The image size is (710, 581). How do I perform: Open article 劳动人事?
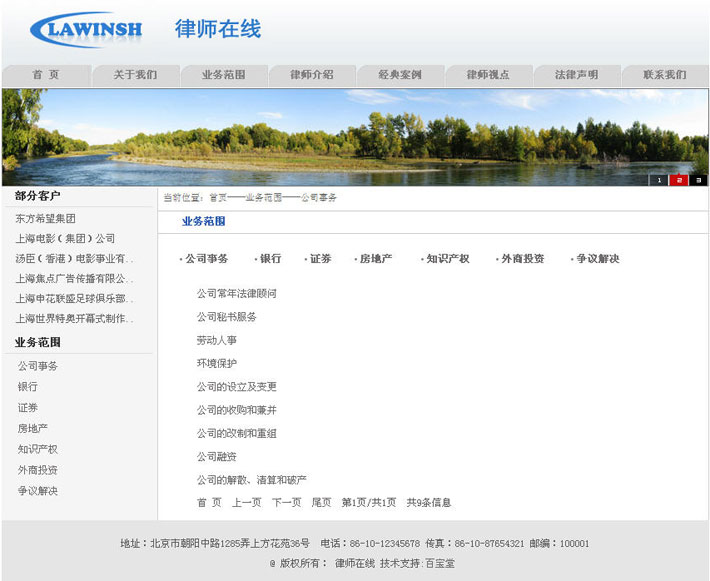click(x=216, y=340)
